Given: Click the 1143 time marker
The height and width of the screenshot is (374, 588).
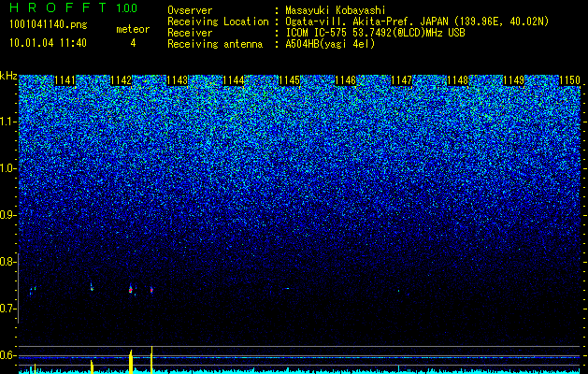Looking at the screenshot, I should (x=177, y=80).
